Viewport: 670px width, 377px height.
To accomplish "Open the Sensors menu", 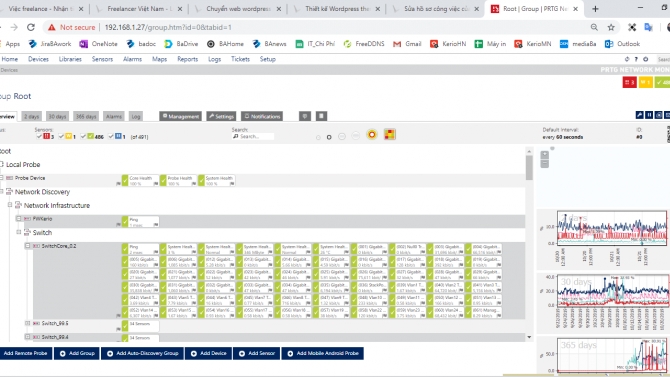I will coord(102,59).
